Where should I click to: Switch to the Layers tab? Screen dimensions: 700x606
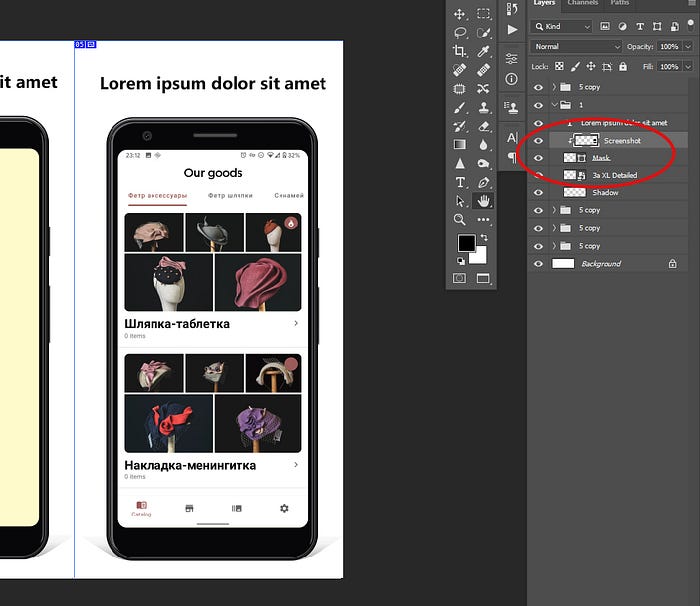coord(544,3)
